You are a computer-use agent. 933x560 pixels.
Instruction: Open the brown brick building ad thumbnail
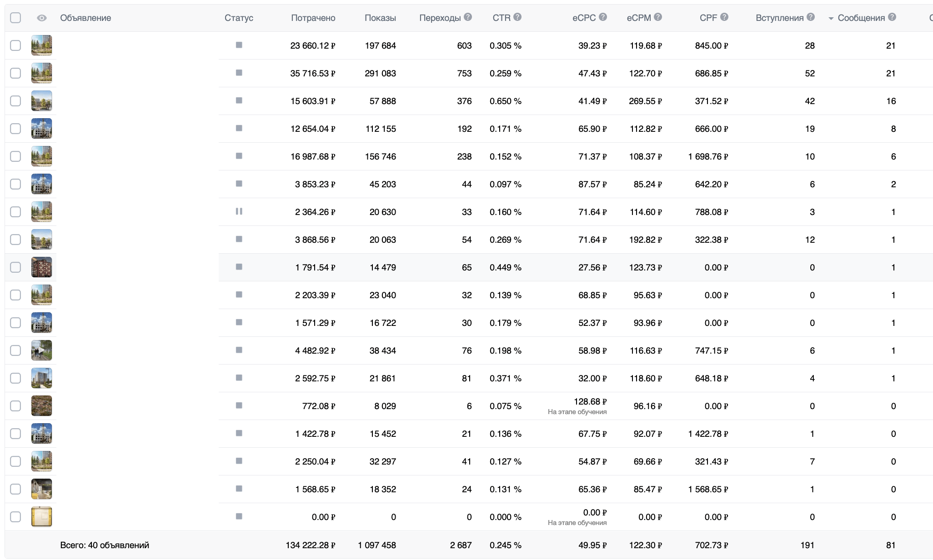click(x=41, y=267)
